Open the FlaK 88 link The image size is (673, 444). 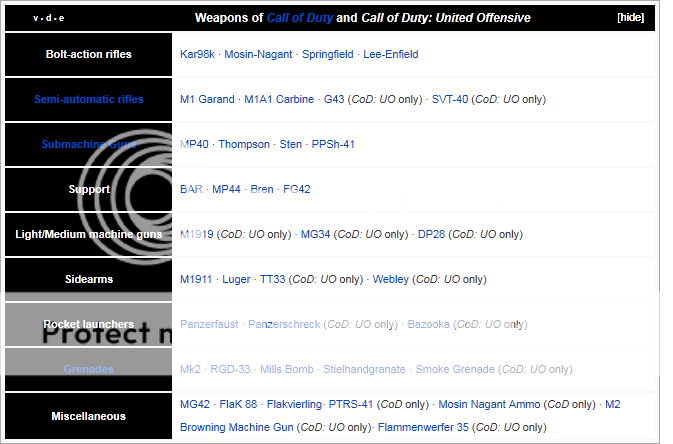click(x=238, y=404)
